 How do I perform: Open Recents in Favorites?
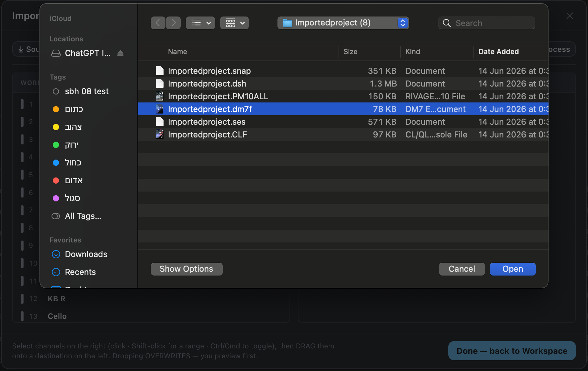(x=73, y=272)
